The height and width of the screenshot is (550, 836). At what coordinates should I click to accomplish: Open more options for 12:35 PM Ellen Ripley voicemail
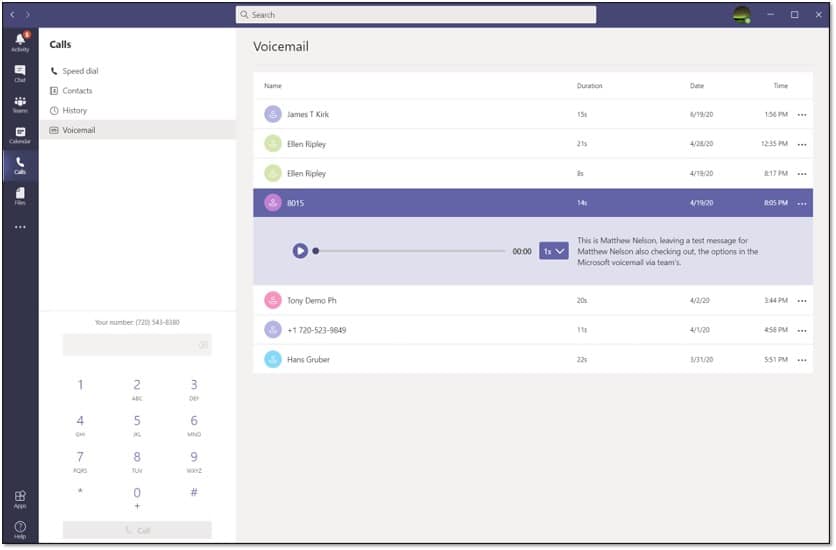coord(802,144)
